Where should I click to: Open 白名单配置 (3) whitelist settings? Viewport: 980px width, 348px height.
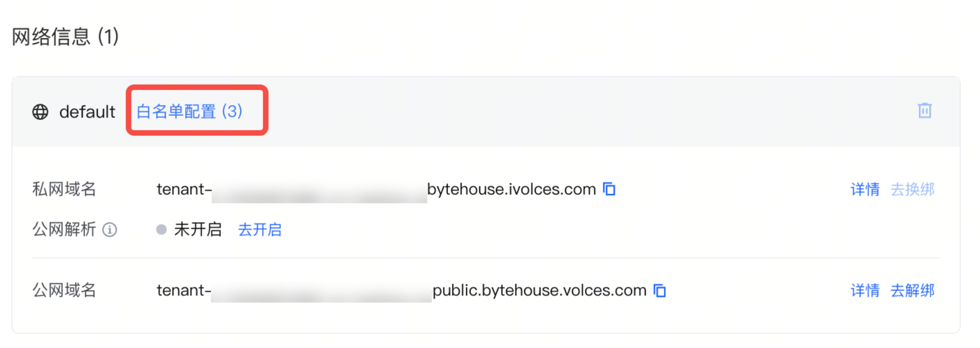tap(189, 111)
